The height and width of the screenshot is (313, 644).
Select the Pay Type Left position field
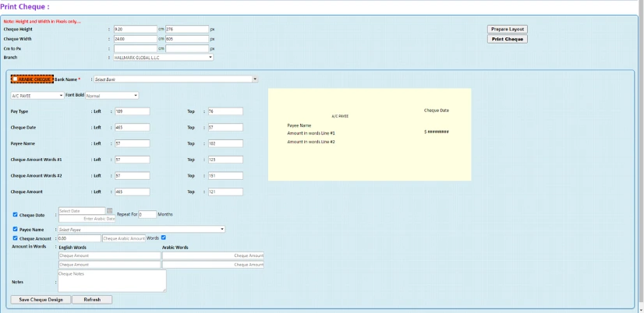(x=131, y=111)
